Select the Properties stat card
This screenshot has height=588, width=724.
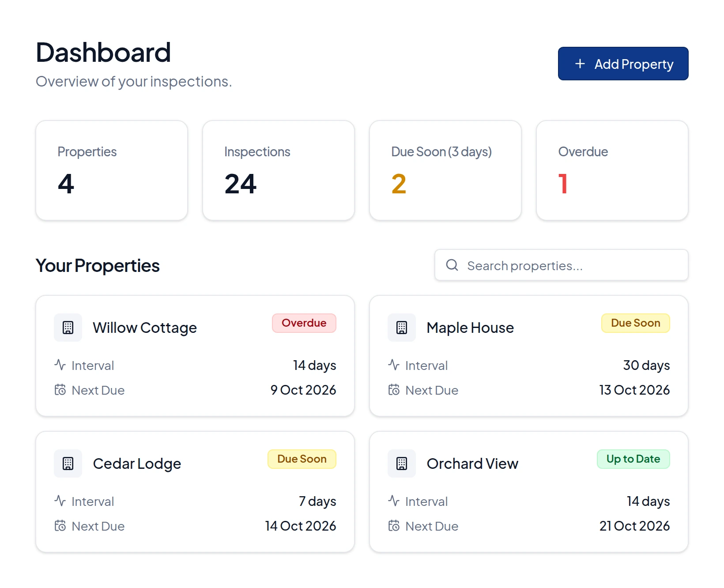click(x=112, y=170)
